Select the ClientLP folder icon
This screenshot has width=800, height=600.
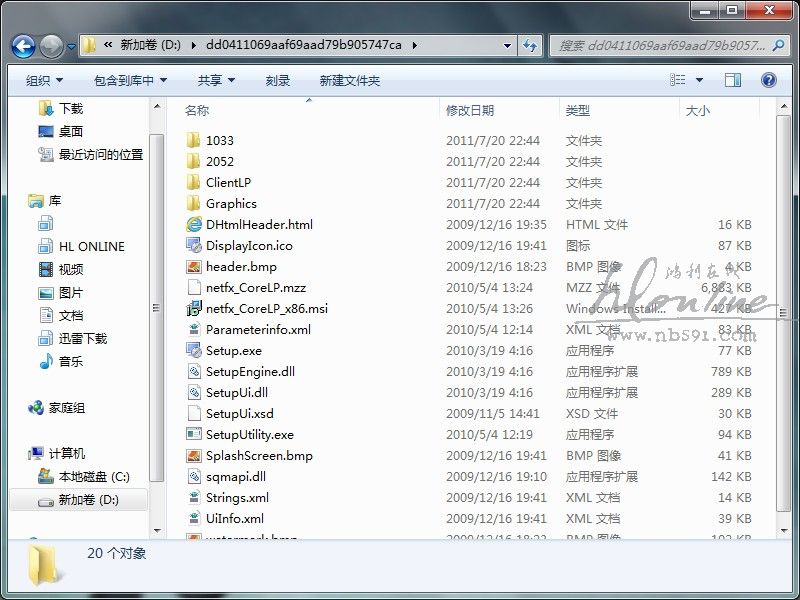[193, 182]
